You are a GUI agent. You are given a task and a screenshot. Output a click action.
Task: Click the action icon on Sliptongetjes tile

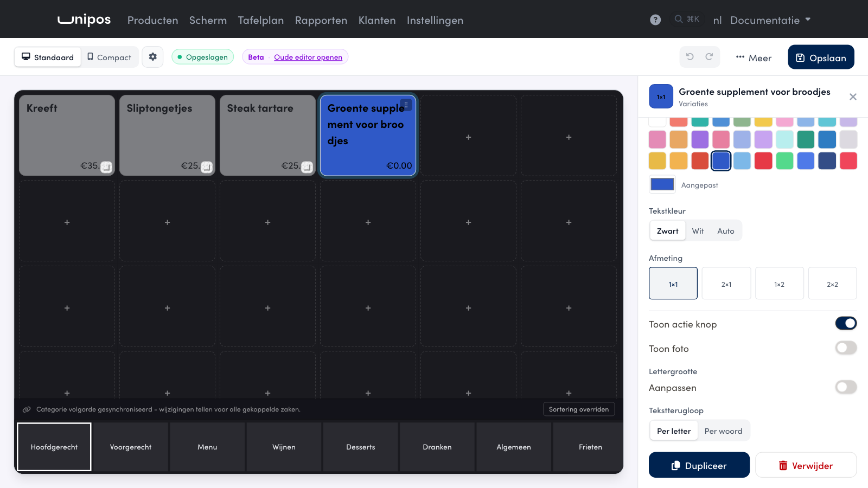click(207, 167)
